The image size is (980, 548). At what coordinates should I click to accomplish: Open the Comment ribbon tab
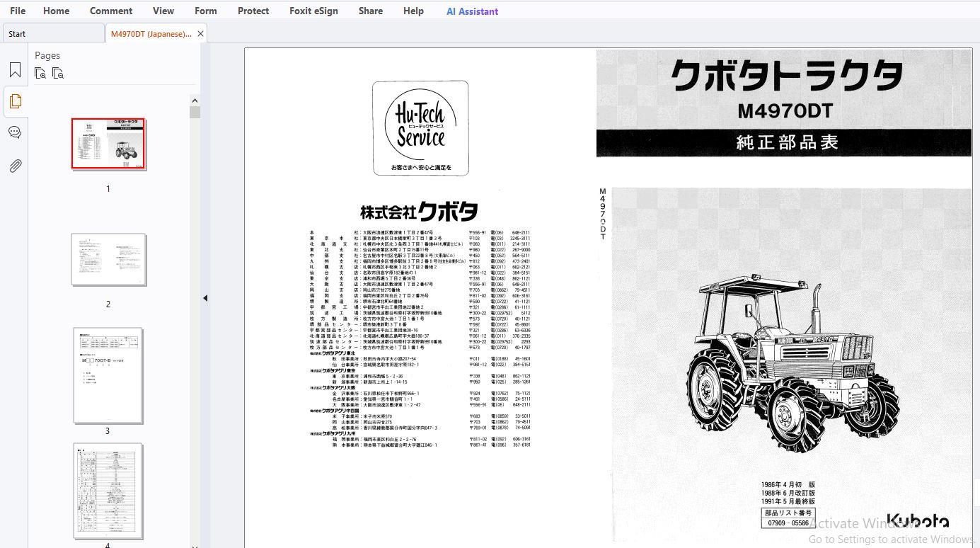coord(111,11)
